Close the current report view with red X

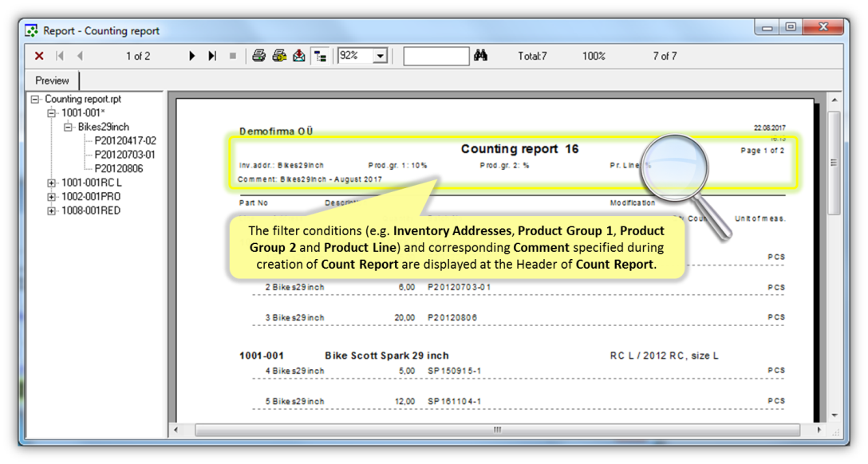pos(39,56)
